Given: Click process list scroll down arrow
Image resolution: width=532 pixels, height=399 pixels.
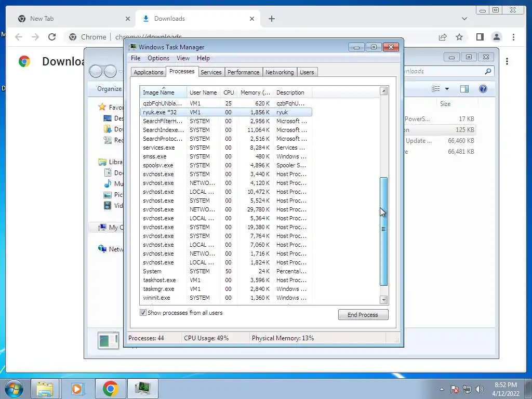Looking at the screenshot, I should [384, 300].
